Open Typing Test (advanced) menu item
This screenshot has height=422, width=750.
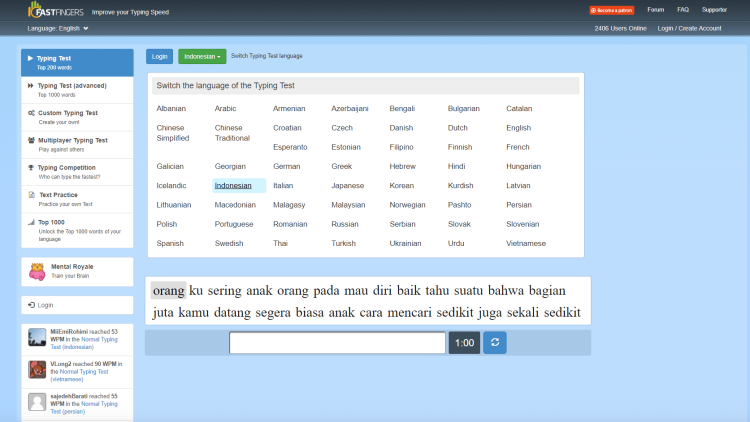tap(76, 90)
